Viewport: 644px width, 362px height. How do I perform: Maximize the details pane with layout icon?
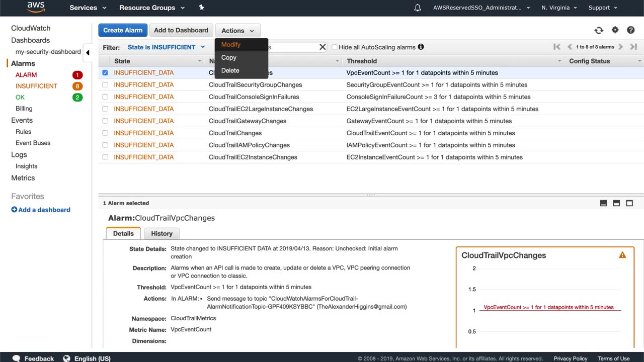[x=629, y=203]
